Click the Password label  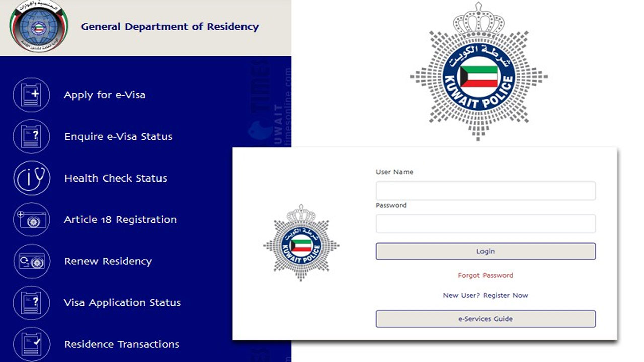point(391,205)
